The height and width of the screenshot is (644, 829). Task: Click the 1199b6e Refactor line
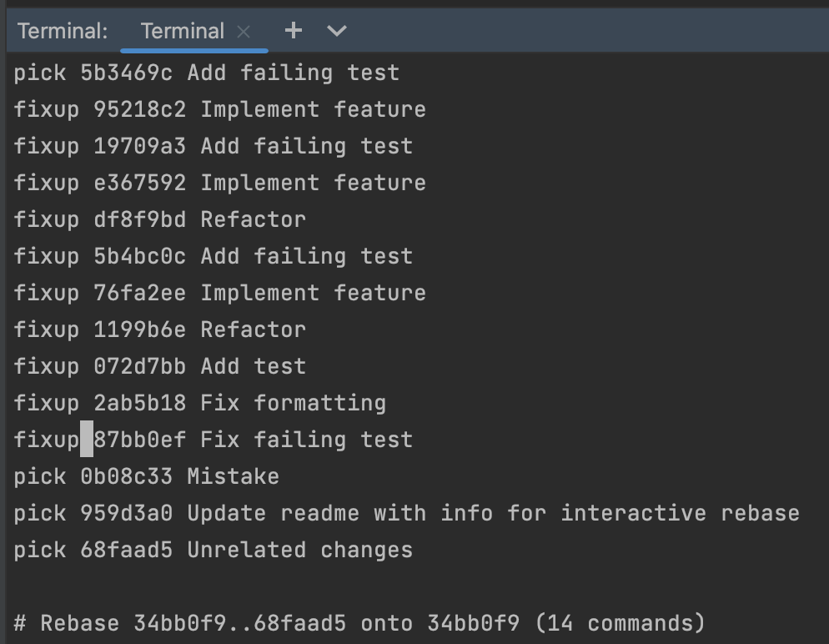(x=199, y=330)
